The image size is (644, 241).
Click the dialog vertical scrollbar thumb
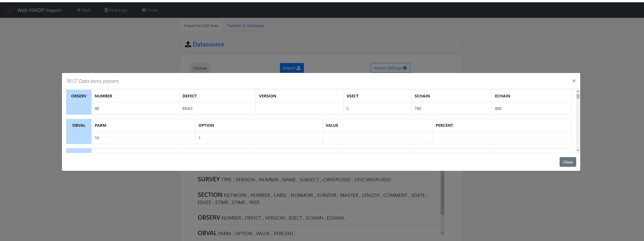coord(578,96)
